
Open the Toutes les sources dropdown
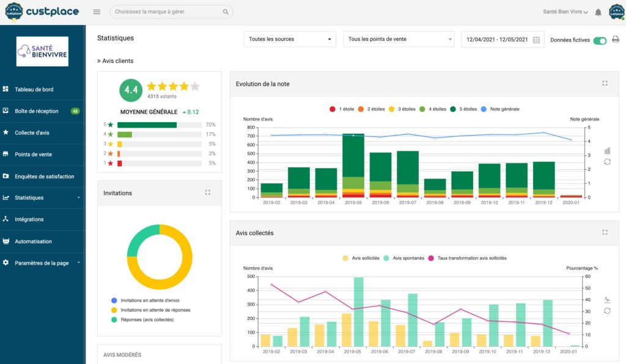coord(289,38)
